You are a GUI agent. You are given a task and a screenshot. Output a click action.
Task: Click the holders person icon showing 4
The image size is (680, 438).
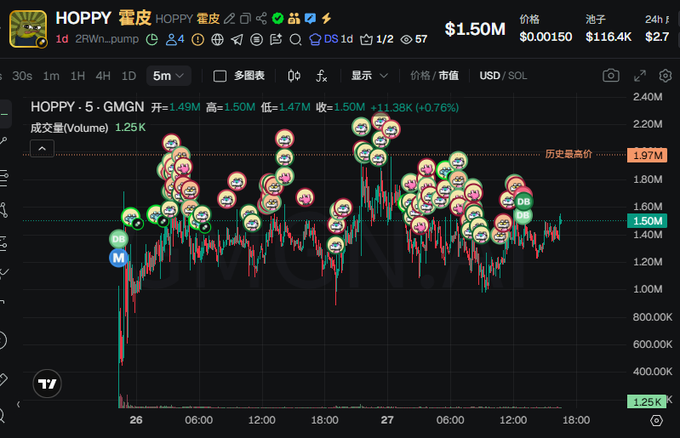pos(175,39)
